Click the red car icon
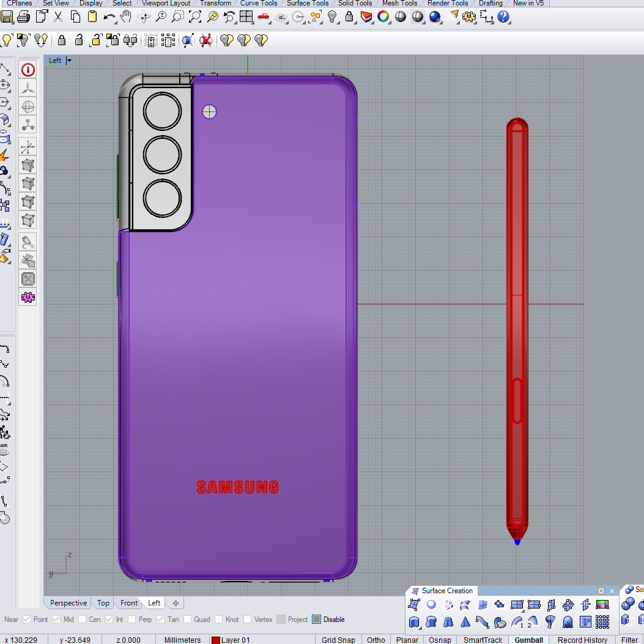This screenshot has height=644, width=644. 264,17
